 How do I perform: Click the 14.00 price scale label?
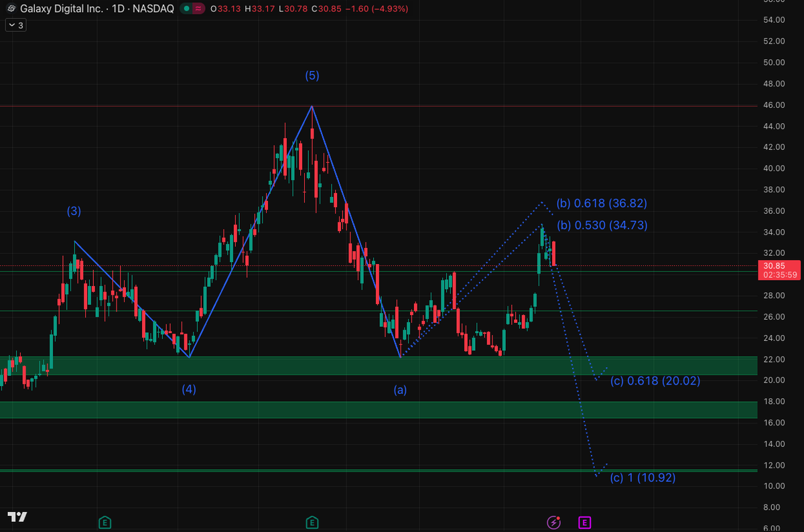click(x=774, y=444)
